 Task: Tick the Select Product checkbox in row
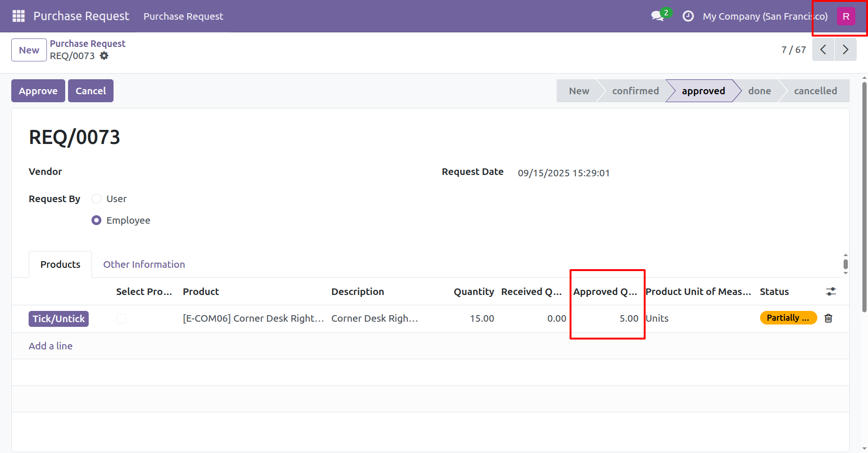coord(121,319)
